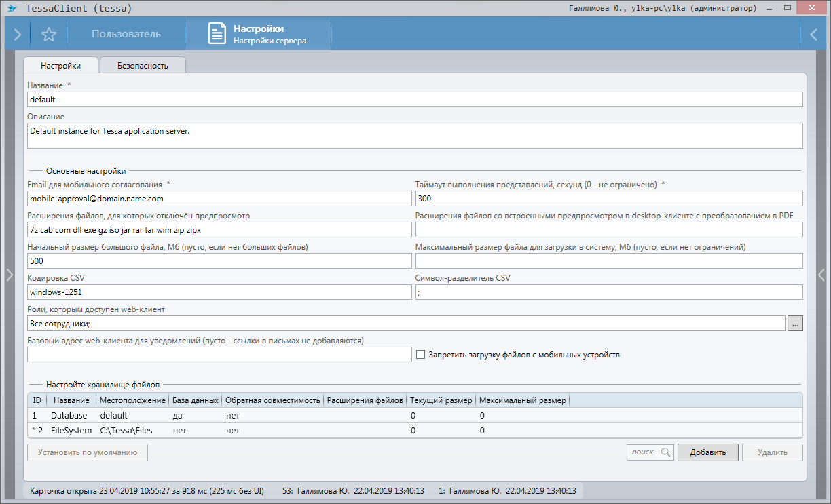Click the magnifier icon in search box

(x=665, y=452)
